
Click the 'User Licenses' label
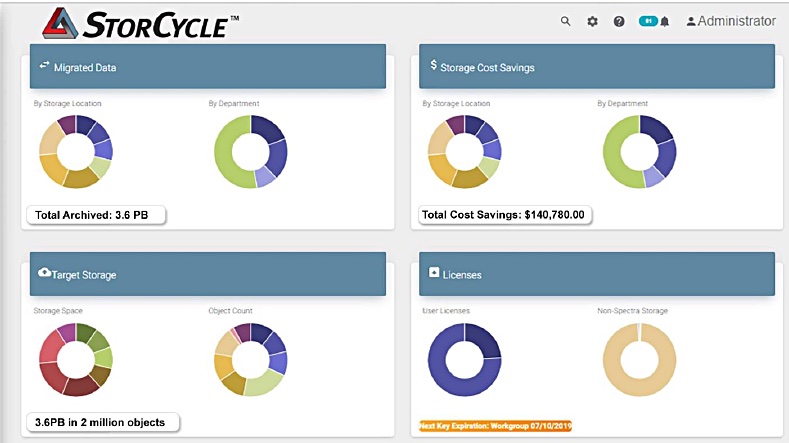[x=446, y=311]
